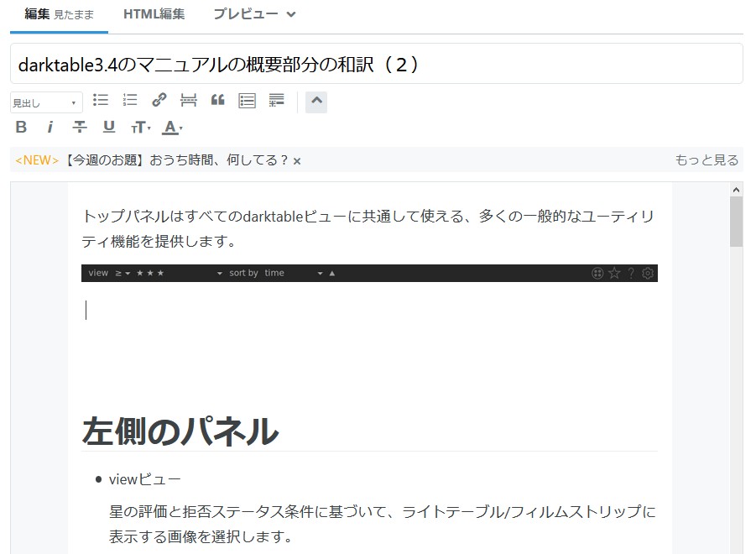Click the 左側のパネル heading
Screen dimensions: 756x554
(180, 431)
